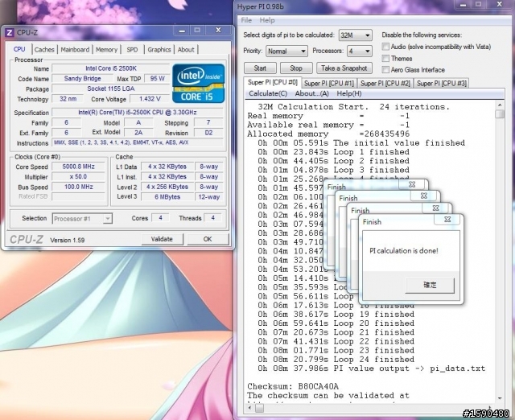Select the CPU tab in CPU-Z
Screen dimensions: 515x420
pyautogui.click(x=19, y=49)
